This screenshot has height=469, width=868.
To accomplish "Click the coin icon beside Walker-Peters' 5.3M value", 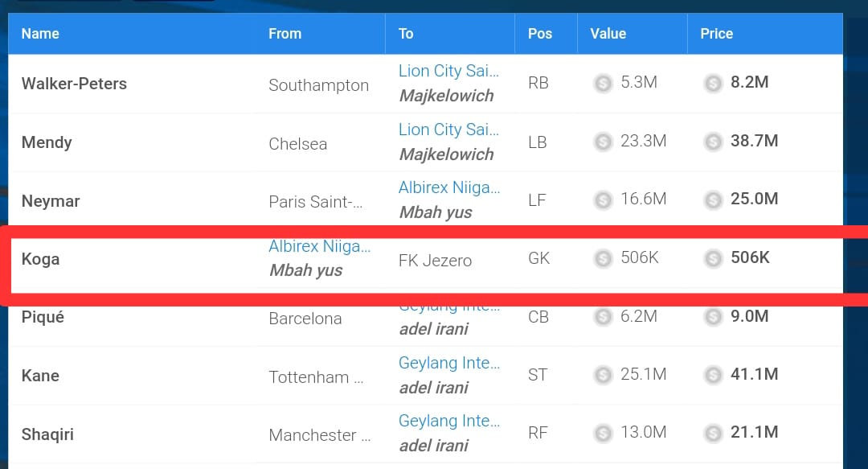I will click(x=603, y=83).
